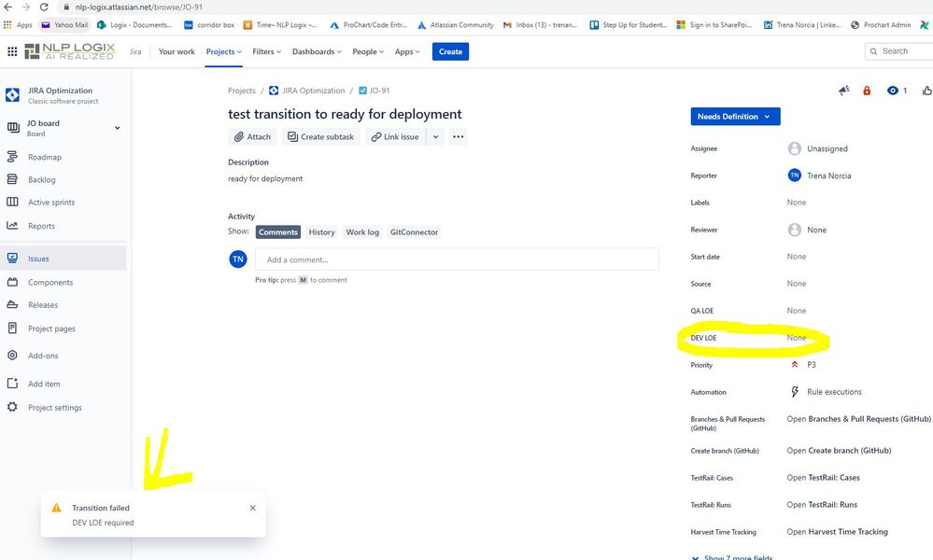Viewport: 933px width, 560px height.
Task: Open Create branch (GitHub) link
Action: click(839, 450)
